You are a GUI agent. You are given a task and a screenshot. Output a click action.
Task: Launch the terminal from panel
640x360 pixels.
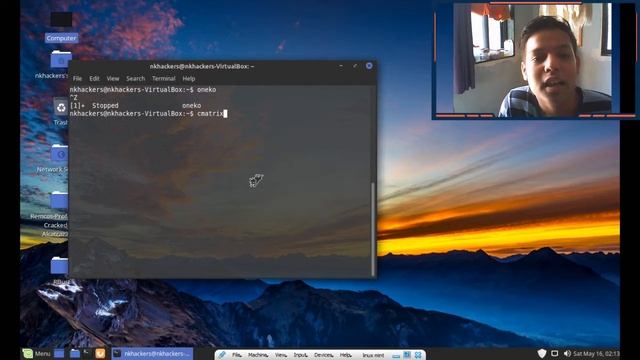[87, 353]
